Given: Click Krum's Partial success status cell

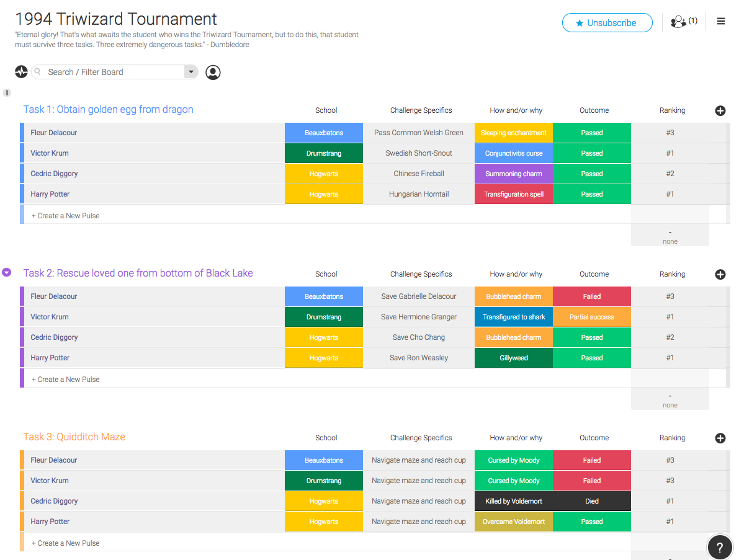Looking at the screenshot, I should click(592, 317).
